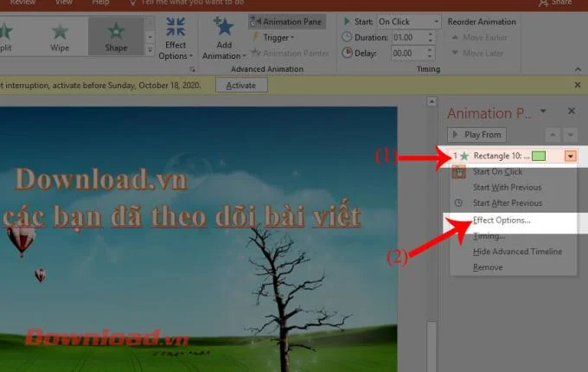Select the Wipe animation effect
The image size is (588, 372).
point(60,36)
